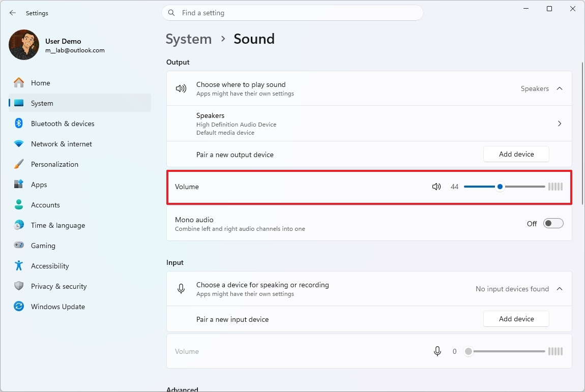
Task: Click Pair a new input device Add device
Action: (x=516, y=319)
